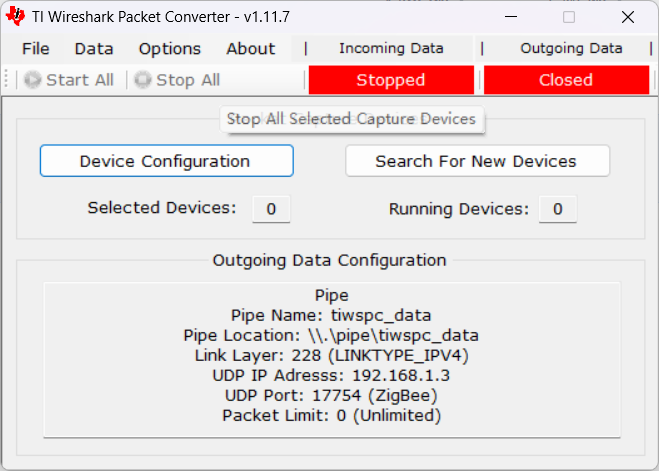Click the TI logo in title bar
This screenshot has width=659, height=471.
[x=16, y=16]
